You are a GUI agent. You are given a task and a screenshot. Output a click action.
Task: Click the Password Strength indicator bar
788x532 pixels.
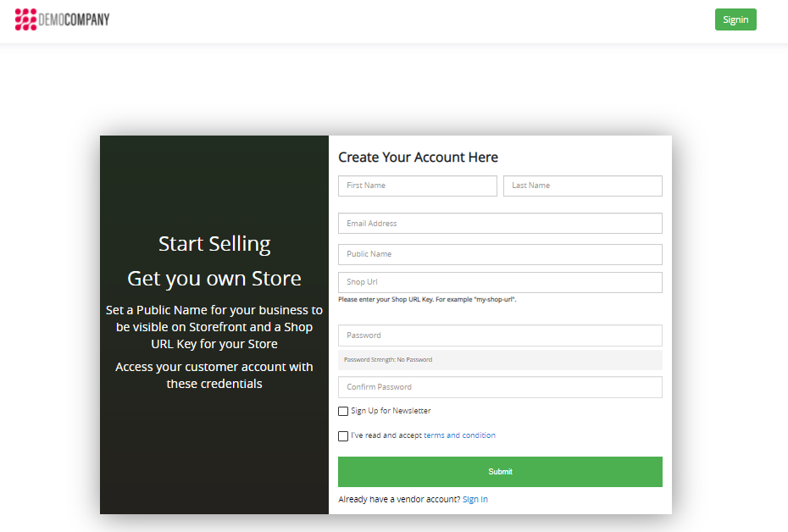[x=500, y=360]
